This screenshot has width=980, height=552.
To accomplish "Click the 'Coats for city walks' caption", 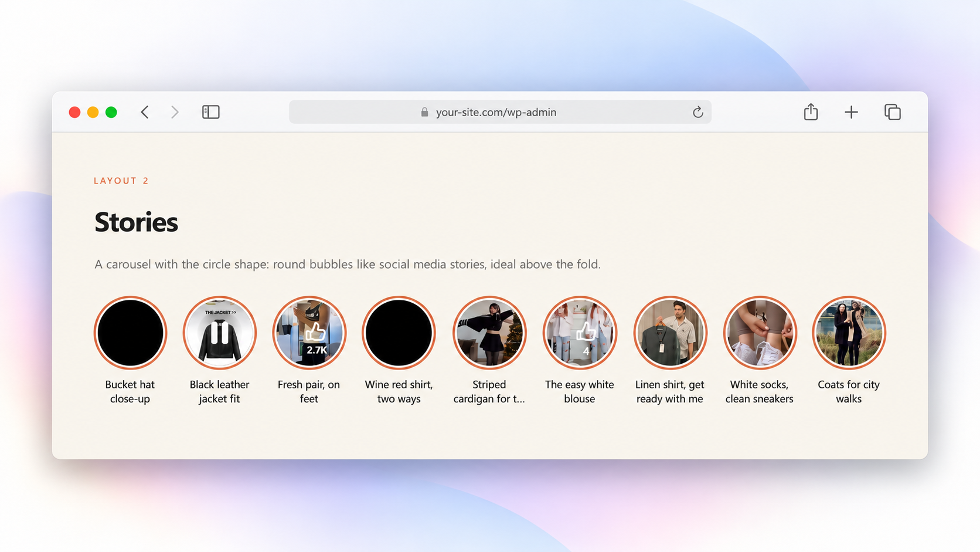I will click(849, 392).
